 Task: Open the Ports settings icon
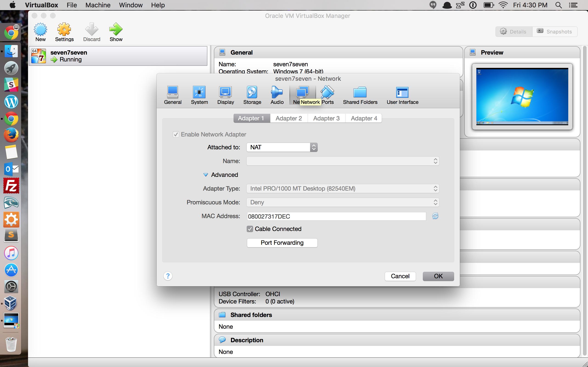click(x=327, y=95)
